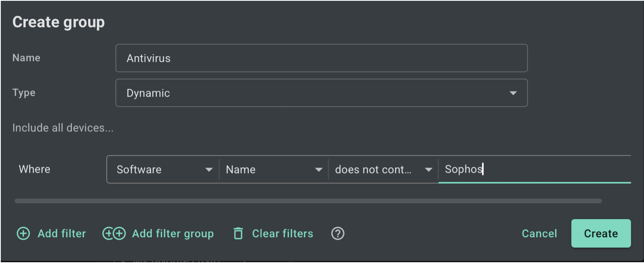This screenshot has width=644, height=263.
Task: Click the Add filter group label
Action: [x=173, y=234]
